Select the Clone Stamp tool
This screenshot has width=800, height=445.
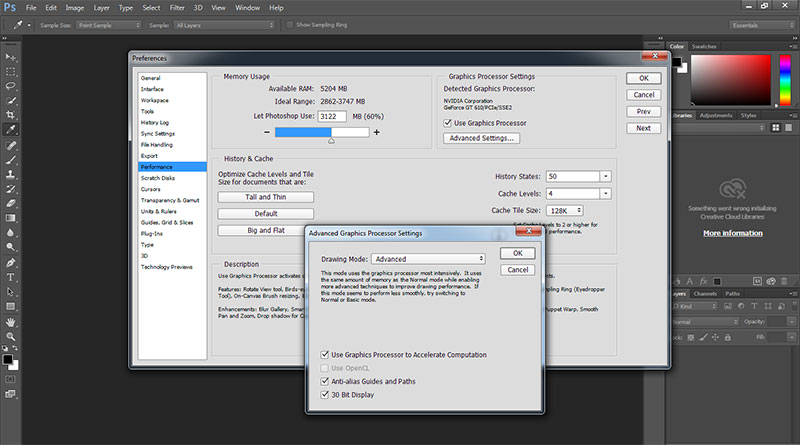(x=11, y=175)
